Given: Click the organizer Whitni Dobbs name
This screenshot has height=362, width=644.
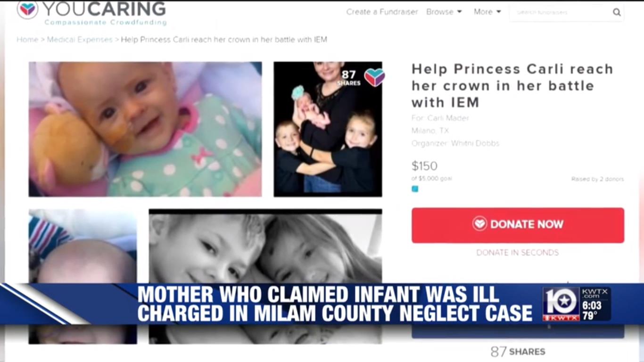Looking at the screenshot, I should tap(475, 143).
